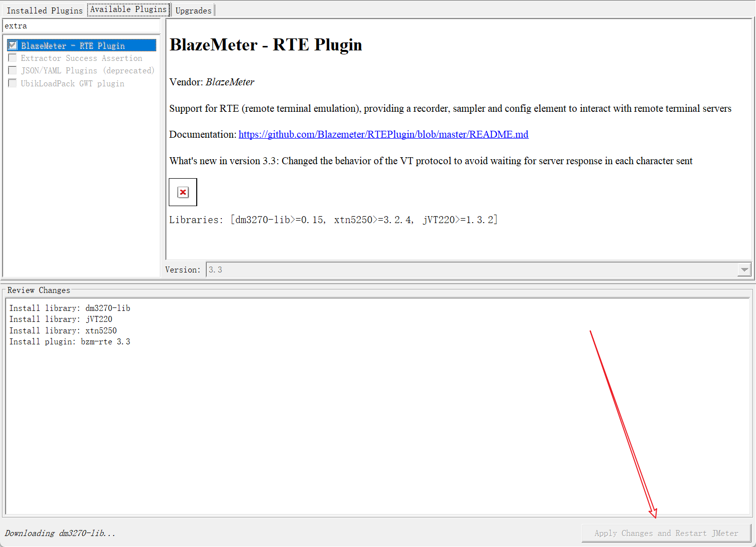Click the 'BlazeMeter - RTE Plugin' heading
756x547 pixels.
pyautogui.click(x=266, y=45)
